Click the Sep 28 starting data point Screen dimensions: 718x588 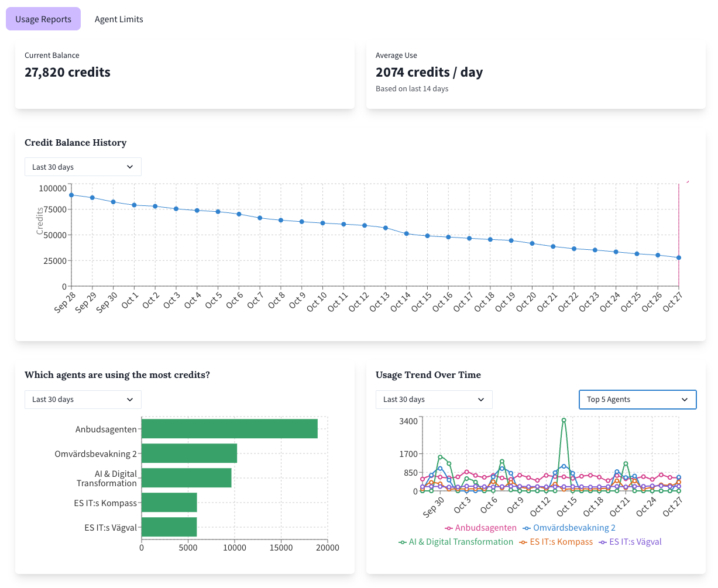click(x=70, y=195)
